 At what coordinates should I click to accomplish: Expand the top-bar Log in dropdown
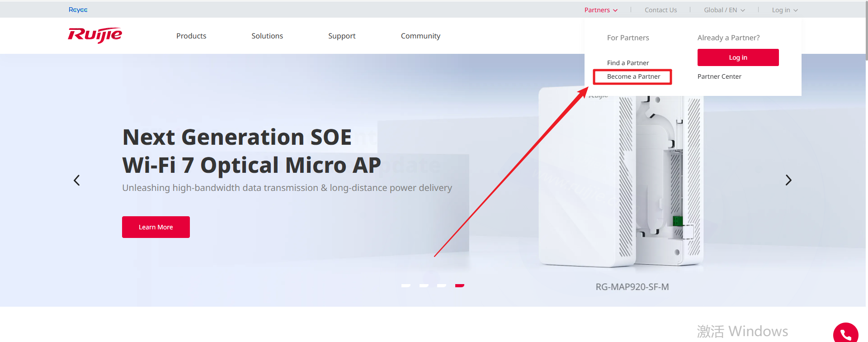click(x=785, y=10)
